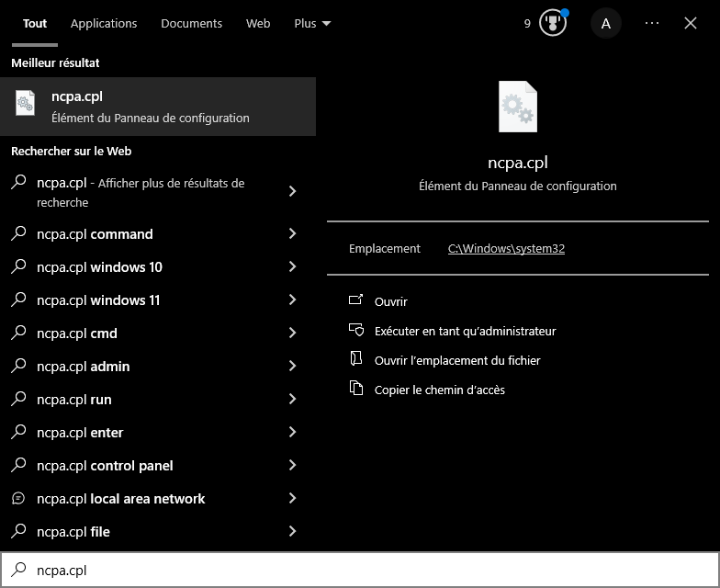Viewport: 720px width, 588px height.
Task: Switch to the Applications tab
Action: pos(104,24)
